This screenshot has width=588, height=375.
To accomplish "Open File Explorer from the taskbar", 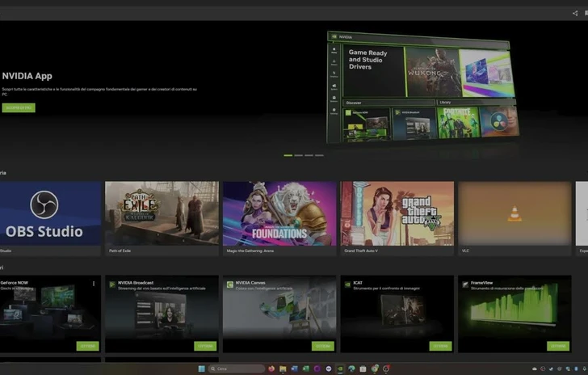I will [x=283, y=369].
